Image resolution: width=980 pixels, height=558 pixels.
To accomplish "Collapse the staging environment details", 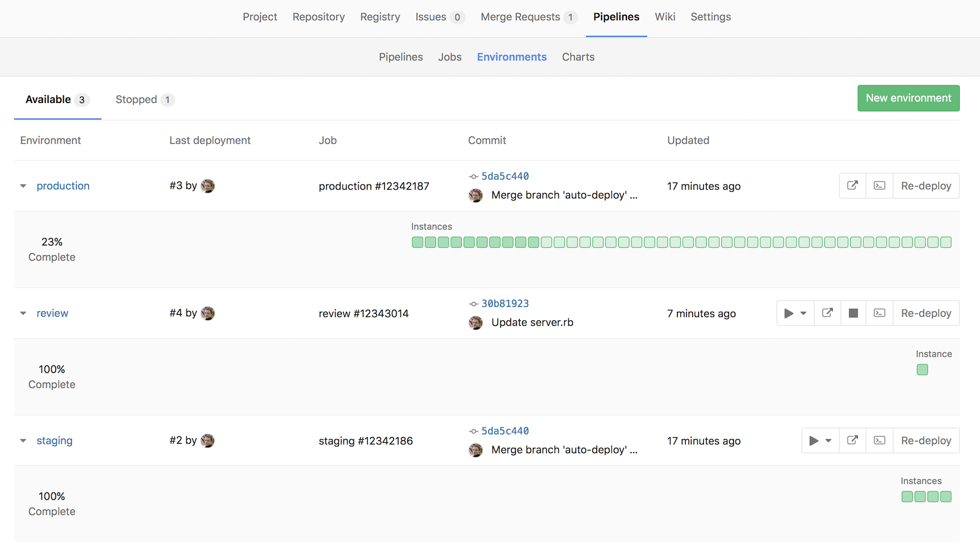I will pyautogui.click(x=23, y=440).
